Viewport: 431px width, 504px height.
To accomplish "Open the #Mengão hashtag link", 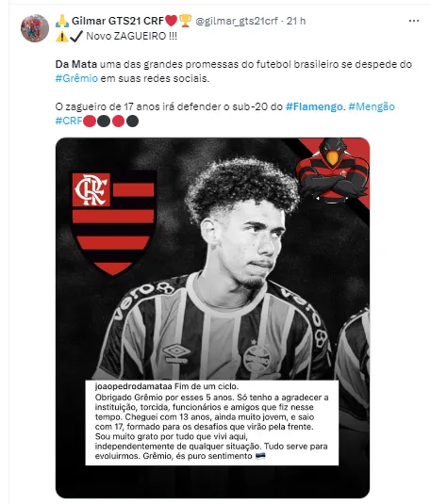I will pyautogui.click(x=372, y=106).
